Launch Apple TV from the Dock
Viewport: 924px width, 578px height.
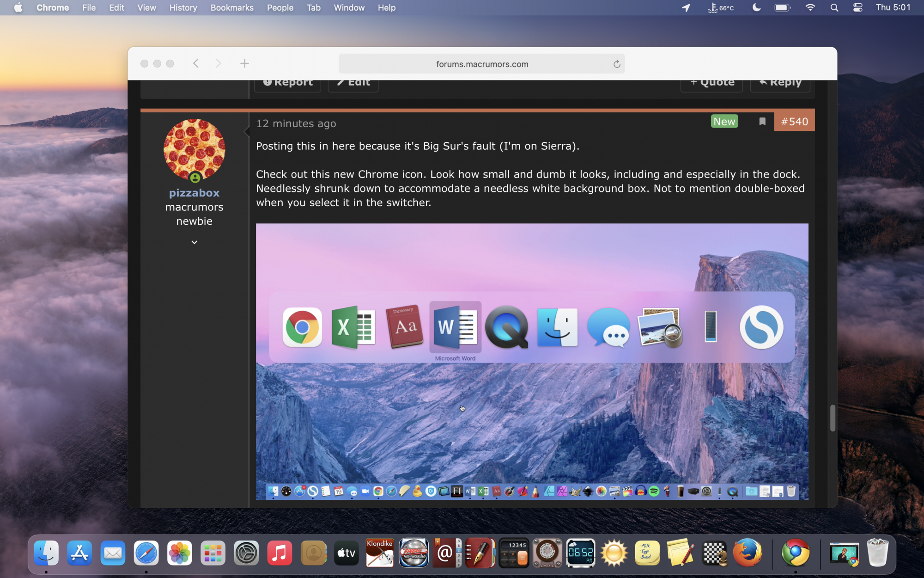(346, 553)
